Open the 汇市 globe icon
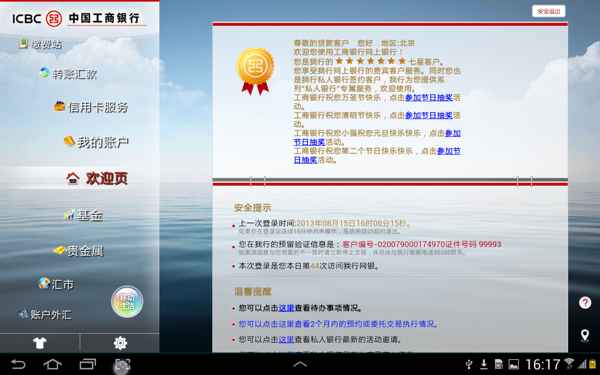 44,284
